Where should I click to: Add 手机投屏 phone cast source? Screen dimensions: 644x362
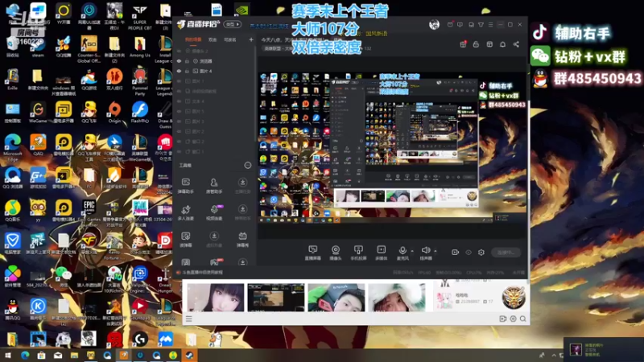pyautogui.click(x=358, y=253)
